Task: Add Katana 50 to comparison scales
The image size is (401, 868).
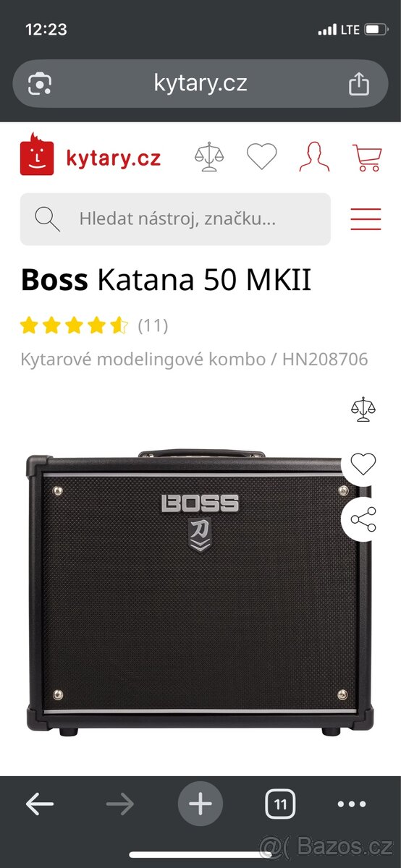Action: click(363, 409)
